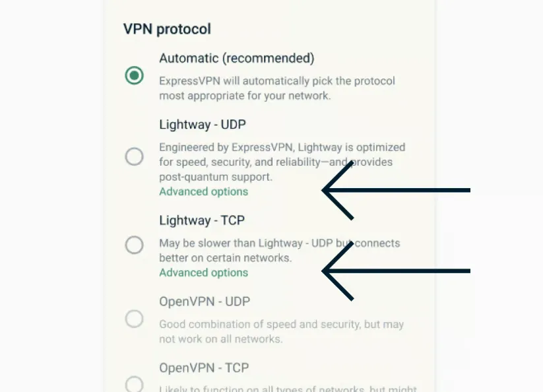The height and width of the screenshot is (392, 543).
Task: Open Advanced options under Lightway - UDP
Action: pyautogui.click(x=203, y=191)
